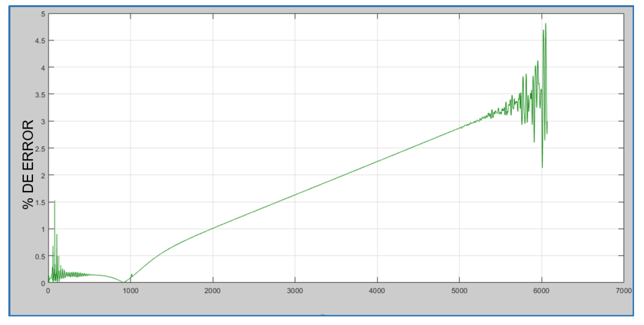
Task: Click where the curve touches zero before 1000
Action: tap(124, 282)
